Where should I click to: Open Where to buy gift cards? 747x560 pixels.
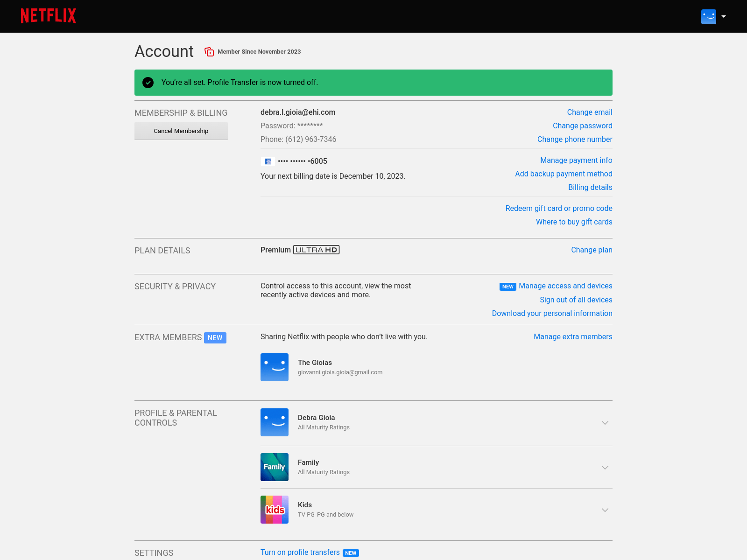click(x=574, y=222)
